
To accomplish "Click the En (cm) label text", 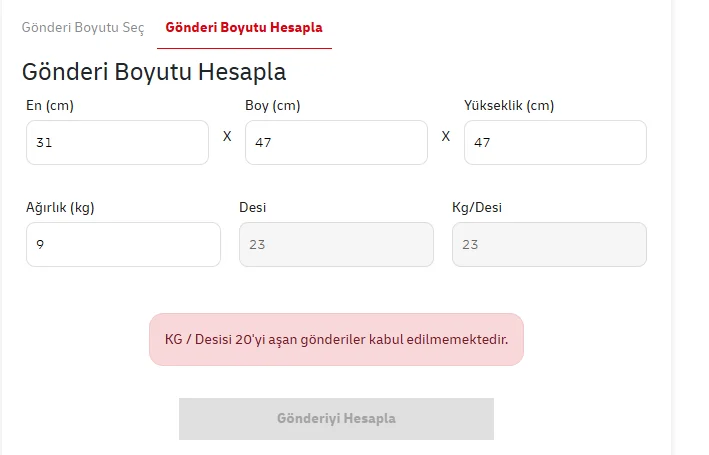I will (x=50, y=105).
